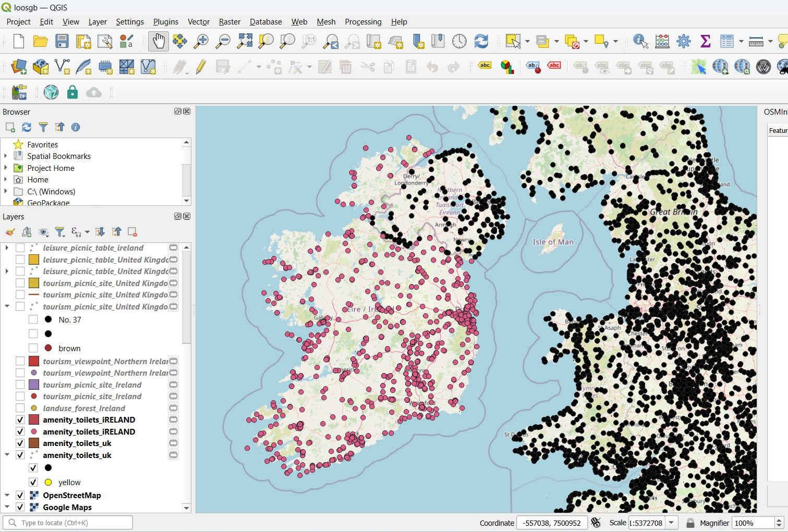The image size is (788, 532).
Task: Select the amenity_toilets_uk polygon layer
Action: 77,443
